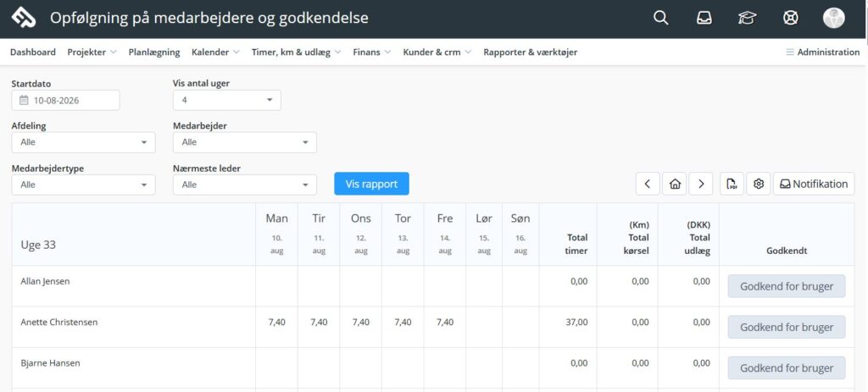Open the inbox tray icon in header
The image size is (868, 392).
[704, 18]
